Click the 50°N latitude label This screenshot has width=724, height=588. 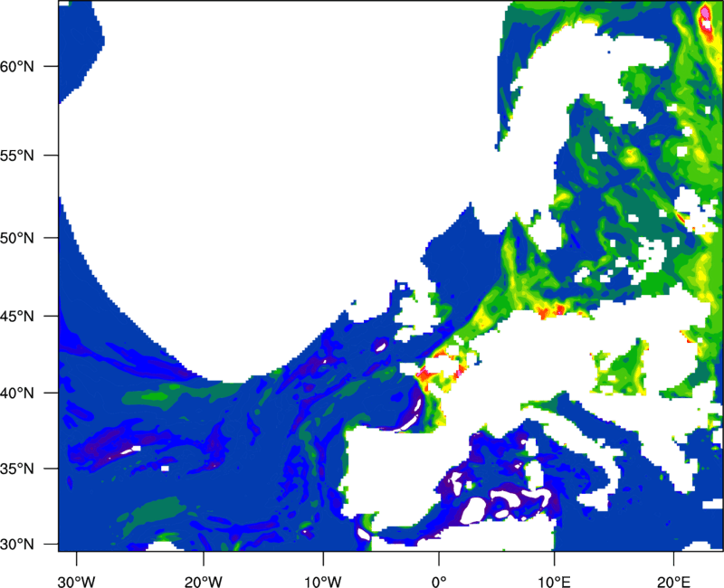tap(17, 238)
